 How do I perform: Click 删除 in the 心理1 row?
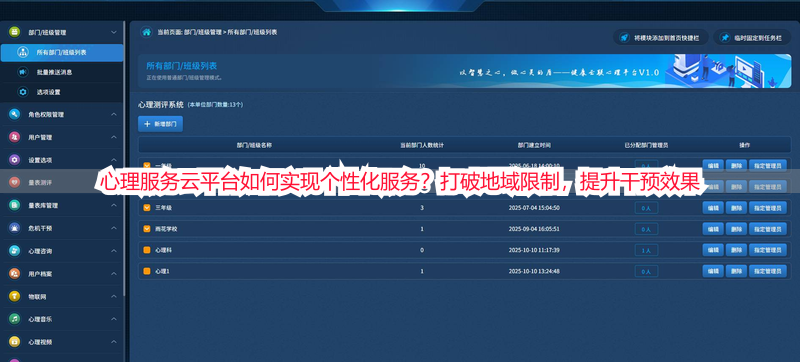[736, 271]
